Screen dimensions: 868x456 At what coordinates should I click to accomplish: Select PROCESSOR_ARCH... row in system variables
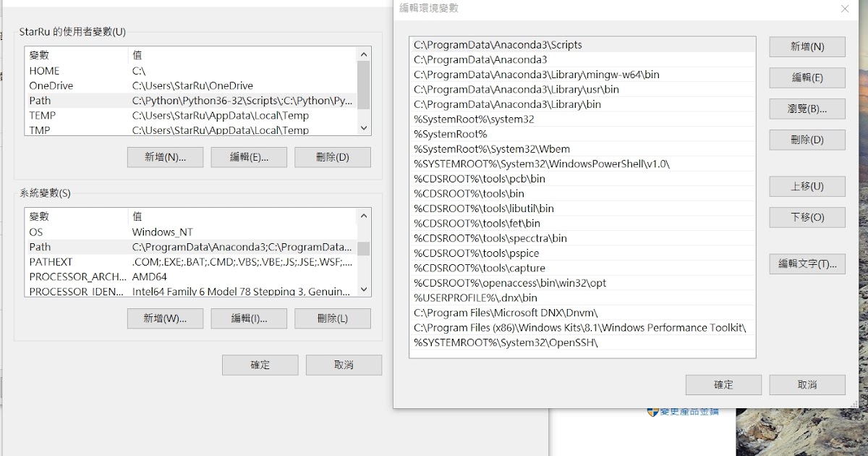(191, 276)
